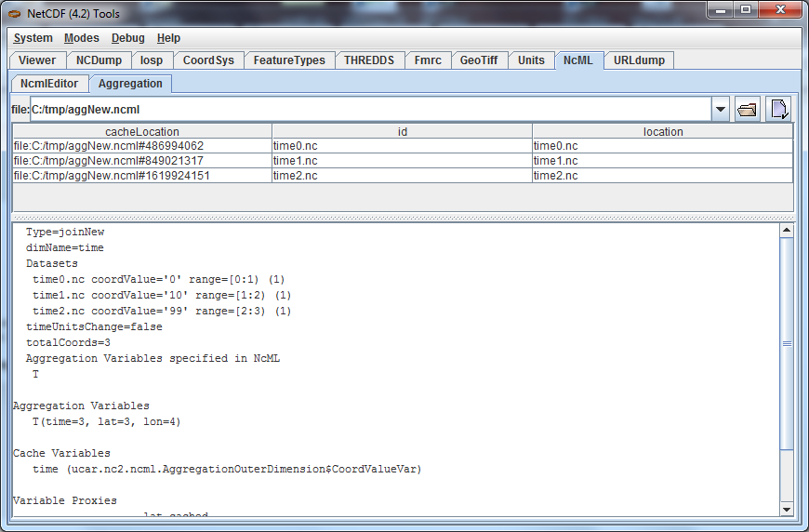
Task: Select the time1.nc table row
Action: [402, 161]
